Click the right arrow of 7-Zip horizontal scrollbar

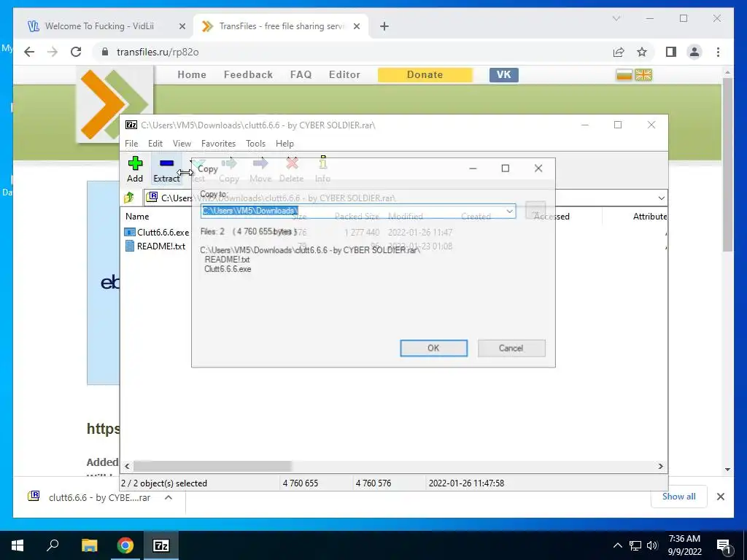click(x=660, y=466)
